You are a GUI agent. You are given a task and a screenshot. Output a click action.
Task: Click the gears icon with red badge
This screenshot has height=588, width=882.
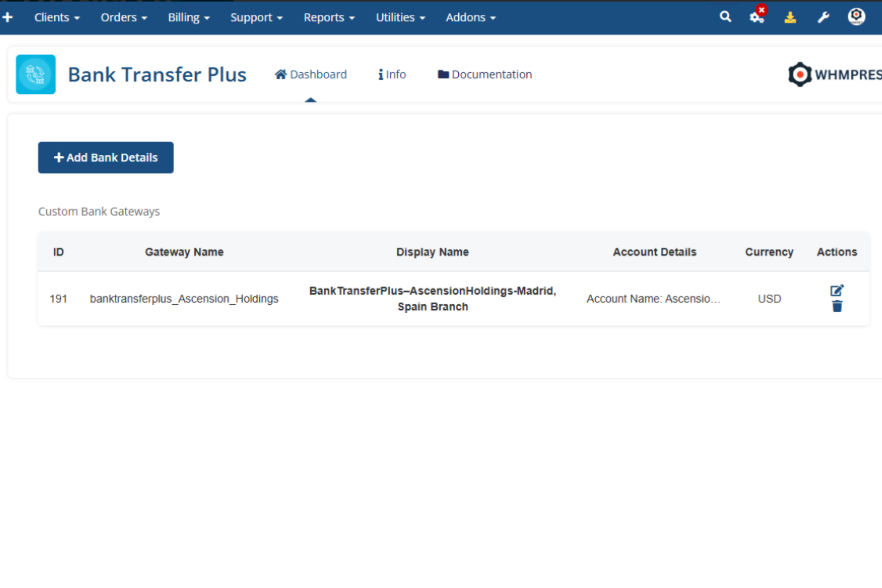pos(757,17)
